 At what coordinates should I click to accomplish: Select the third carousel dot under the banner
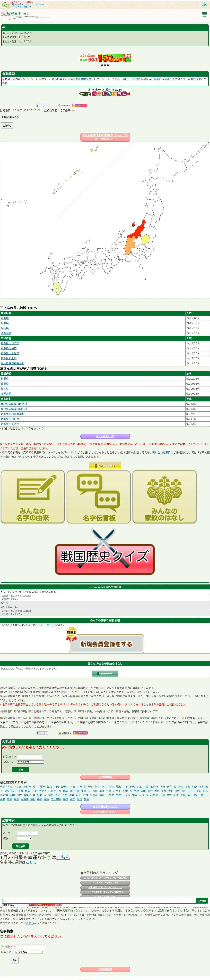(108, 65)
